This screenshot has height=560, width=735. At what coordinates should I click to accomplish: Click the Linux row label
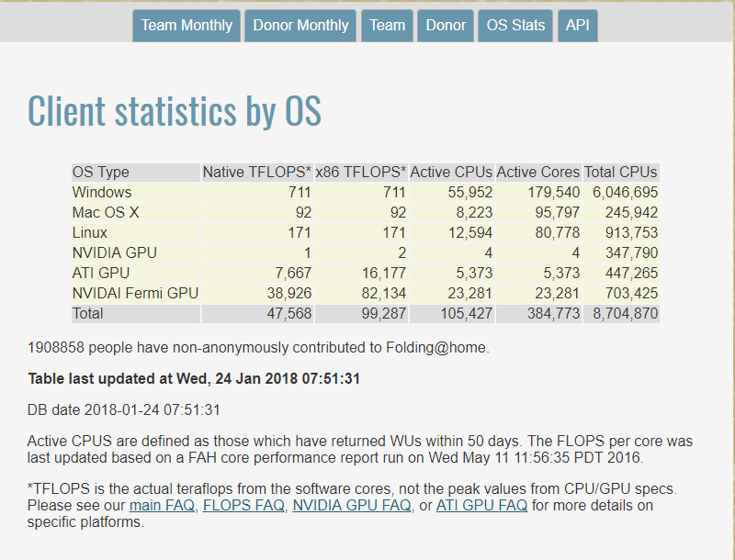click(89, 232)
